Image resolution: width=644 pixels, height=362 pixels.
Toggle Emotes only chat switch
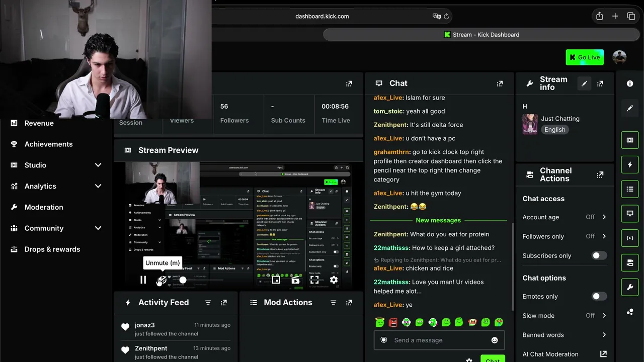coord(599,297)
